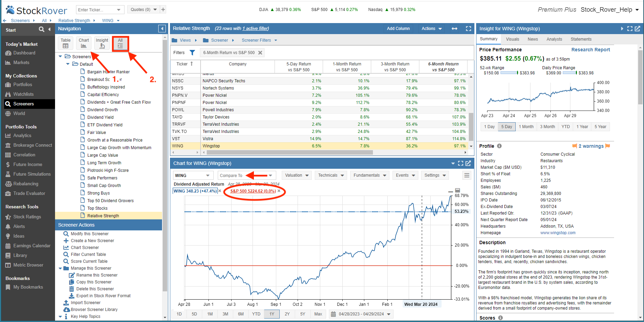Open Earnings Calendar in sidebar
The height and width of the screenshot is (322, 644).
click(x=32, y=246)
